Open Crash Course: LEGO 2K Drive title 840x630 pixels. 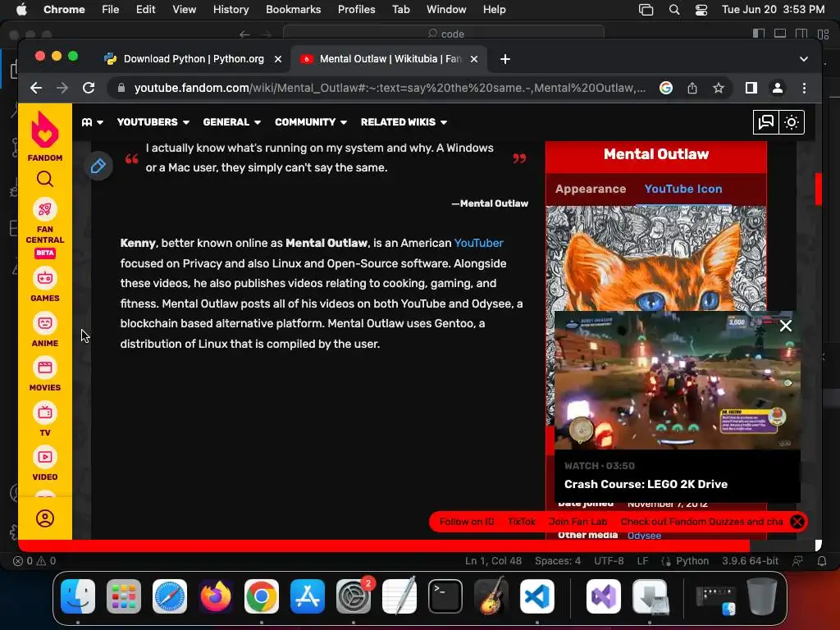tap(646, 484)
